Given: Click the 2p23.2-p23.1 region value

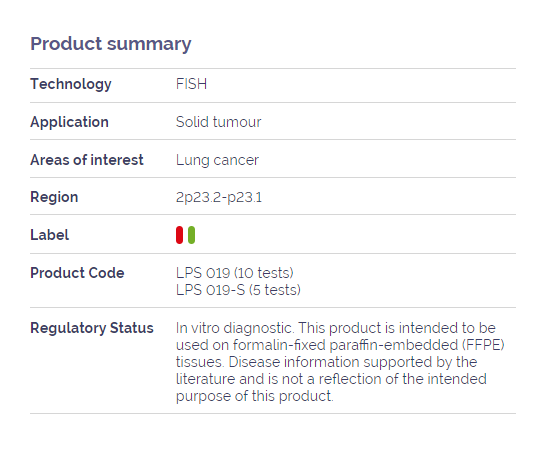Looking at the screenshot, I should 219,198.
